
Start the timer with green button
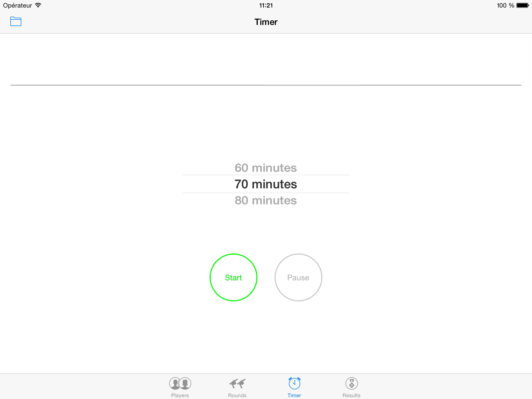click(x=234, y=277)
